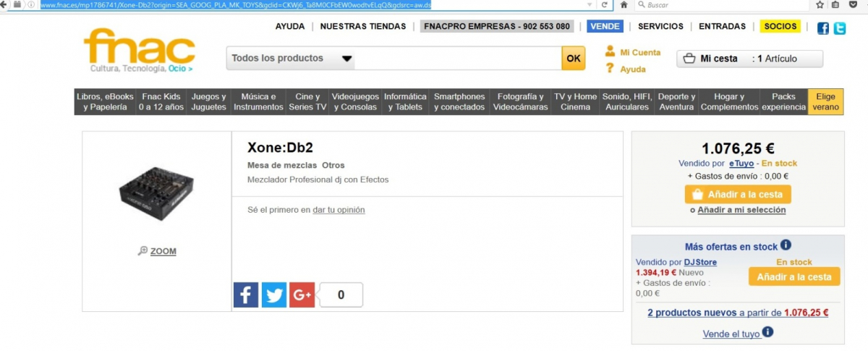Expand the address bar history dropdown arrow
The width and height of the screenshot is (868, 351).
tap(590, 4)
